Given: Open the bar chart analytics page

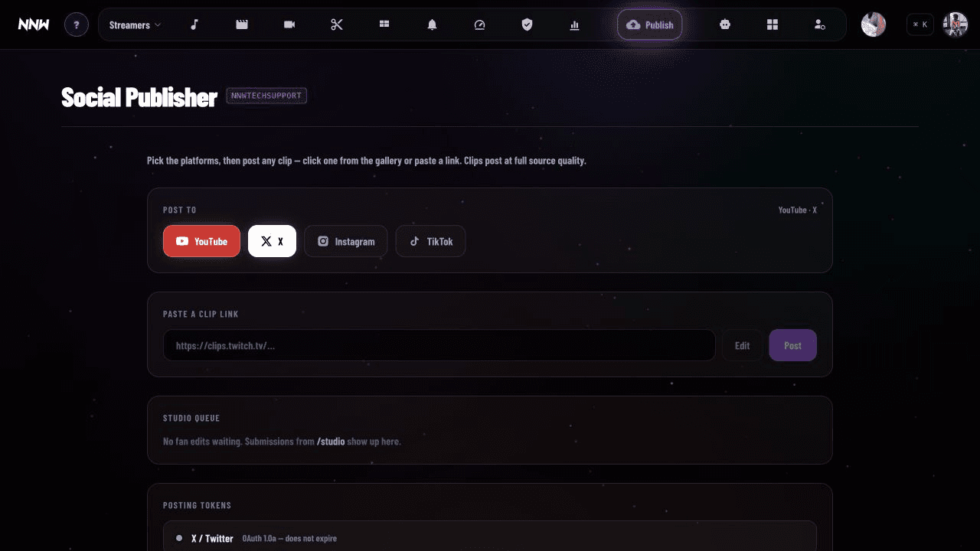Looking at the screenshot, I should coord(574,25).
